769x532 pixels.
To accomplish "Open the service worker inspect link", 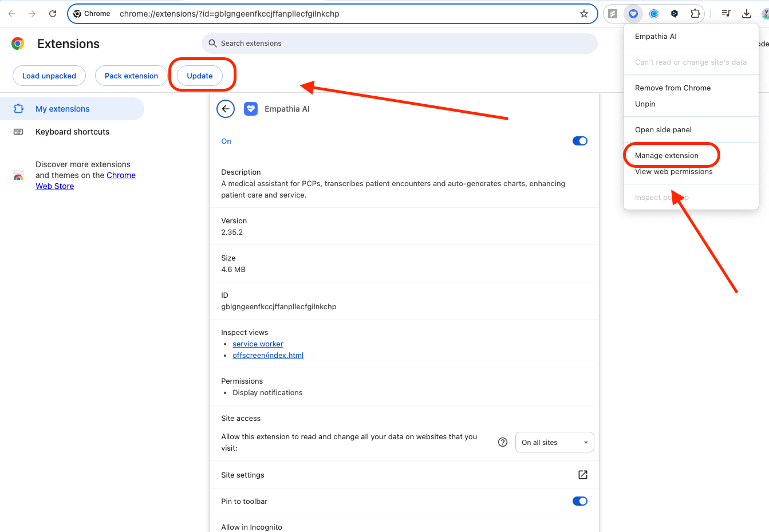I will tap(258, 344).
